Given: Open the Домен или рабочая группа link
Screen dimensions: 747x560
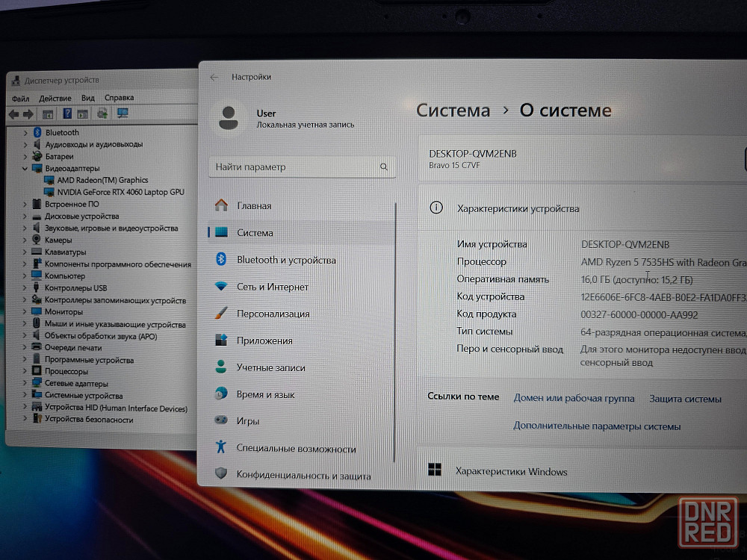Looking at the screenshot, I should (574, 398).
